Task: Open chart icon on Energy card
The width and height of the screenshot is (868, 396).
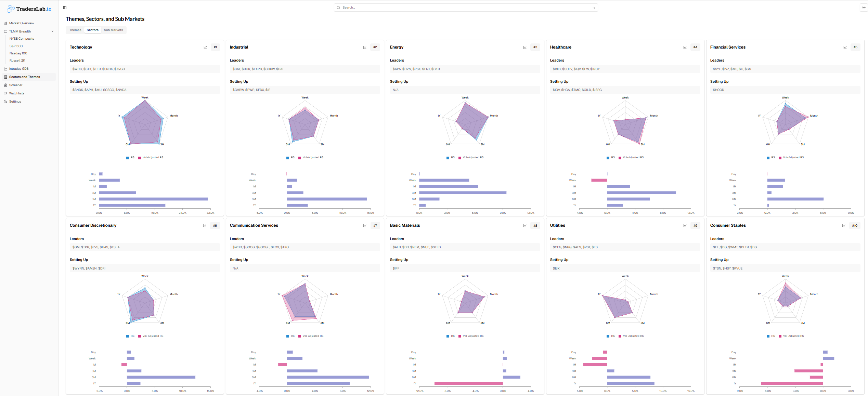Action: tap(525, 48)
